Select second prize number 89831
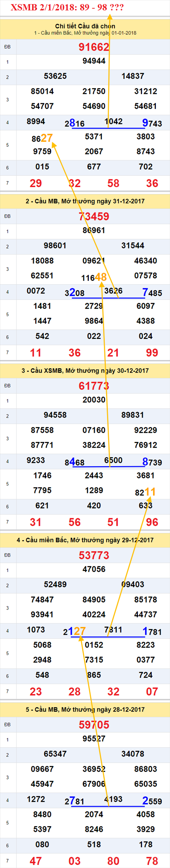Image resolution: width=170 pixels, height=868 pixels. [133, 415]
